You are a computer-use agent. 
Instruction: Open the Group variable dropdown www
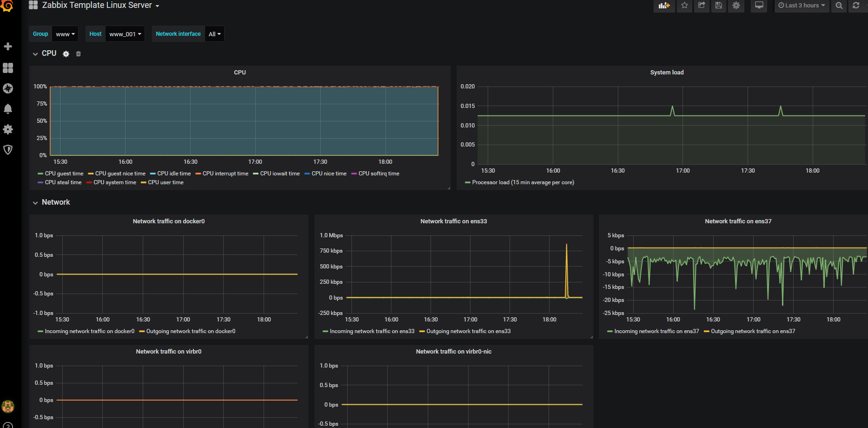(x=66, y=34)
